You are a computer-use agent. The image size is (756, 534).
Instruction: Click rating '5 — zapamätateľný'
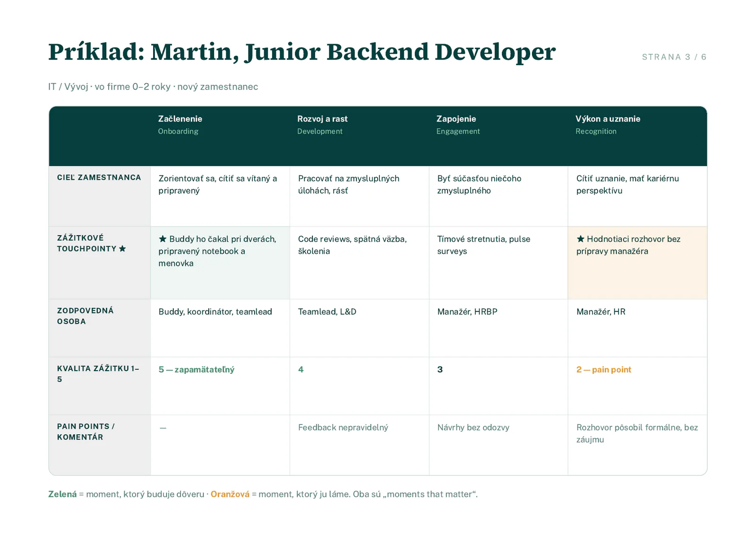click(x=197, y=370)
